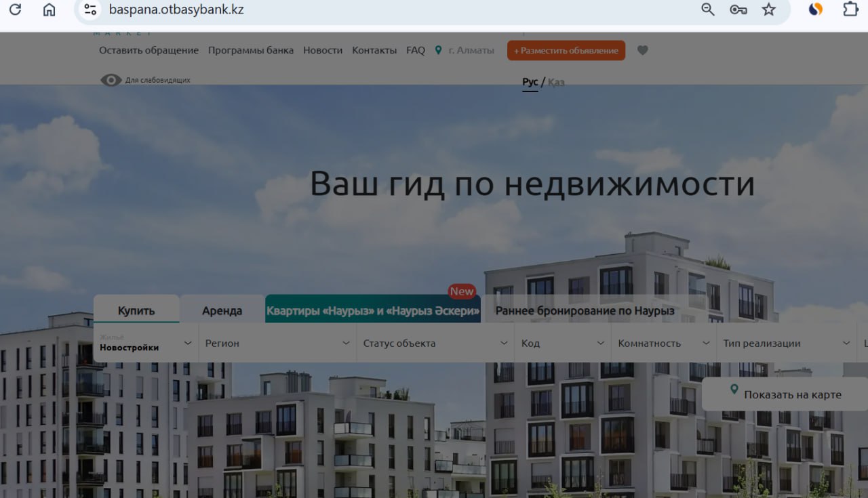Viewport: 868px width, 498px height.
Task: Switch site language to Қаз
Action: click(x=556, y=82)
